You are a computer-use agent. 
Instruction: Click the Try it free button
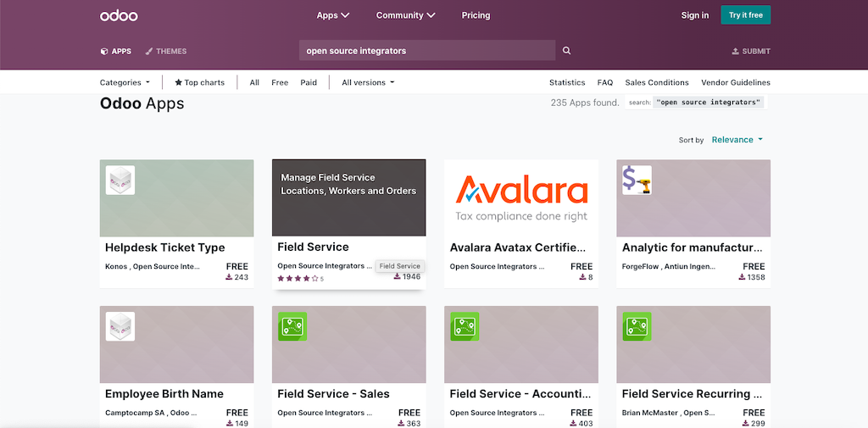[x=745, y=15]
